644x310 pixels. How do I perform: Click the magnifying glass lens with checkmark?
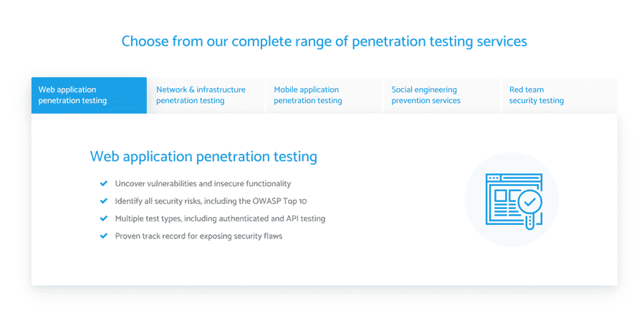[530, 203]
